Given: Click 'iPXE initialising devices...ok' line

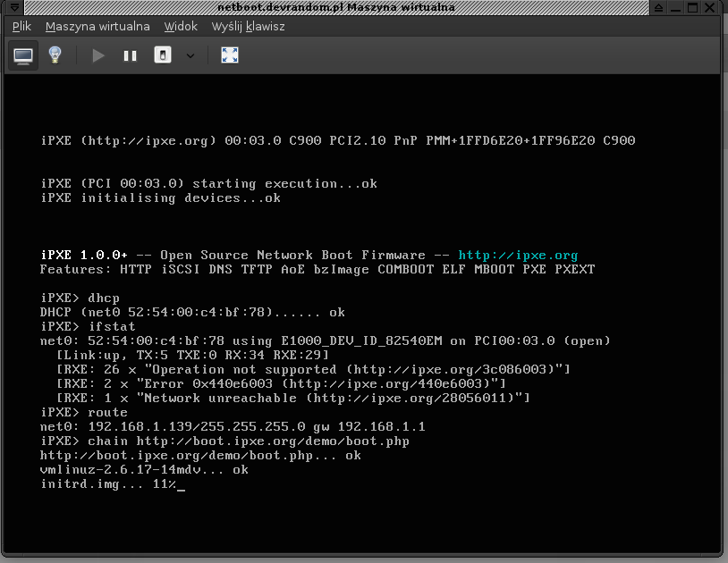Looking at the screenshot, I should click(x=160, y=198).
